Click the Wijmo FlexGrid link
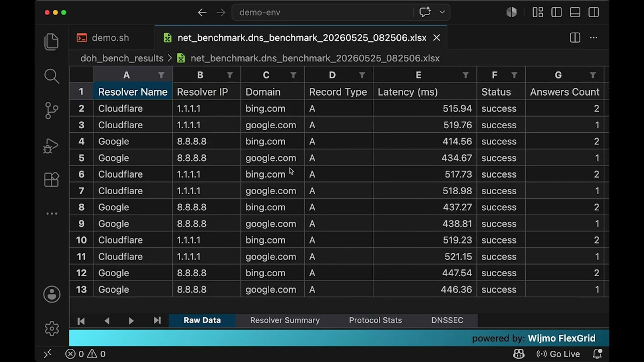The height and width of the screenshot is (362, 644). 561,338
